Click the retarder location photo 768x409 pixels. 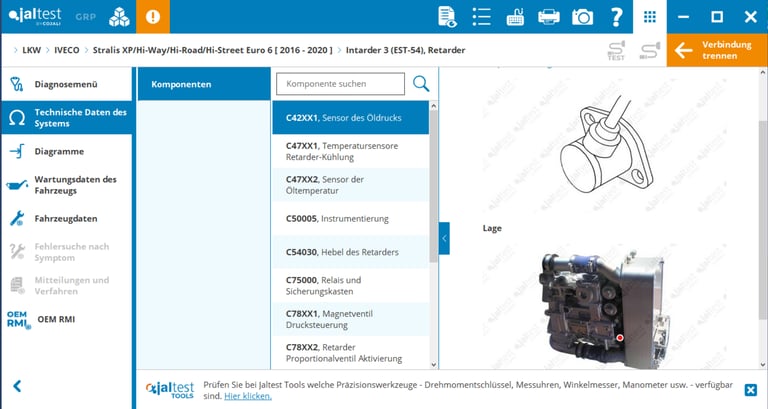[605, 310]
